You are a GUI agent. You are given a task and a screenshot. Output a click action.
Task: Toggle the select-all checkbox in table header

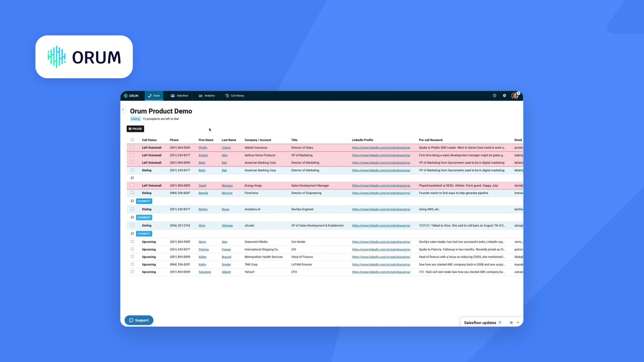(x=132, y=140)
